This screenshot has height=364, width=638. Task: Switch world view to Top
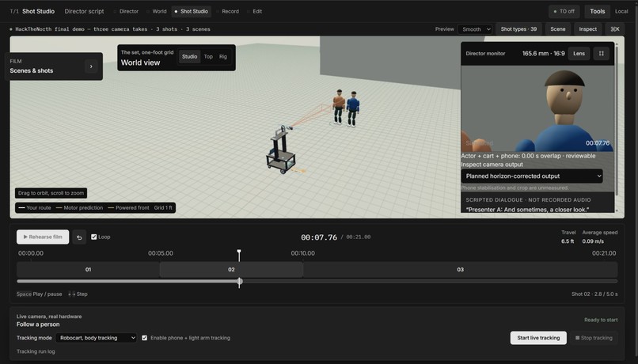208,56
